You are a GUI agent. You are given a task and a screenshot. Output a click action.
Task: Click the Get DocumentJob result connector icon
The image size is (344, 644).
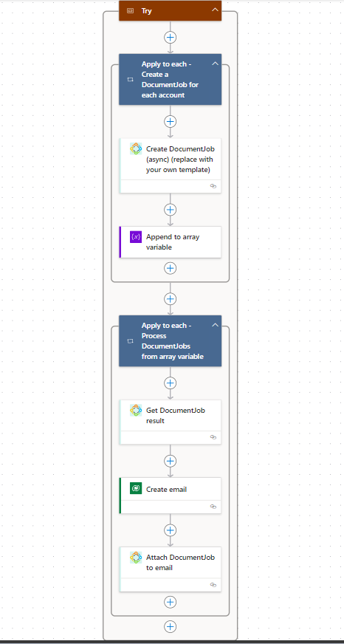pos(136,411)
